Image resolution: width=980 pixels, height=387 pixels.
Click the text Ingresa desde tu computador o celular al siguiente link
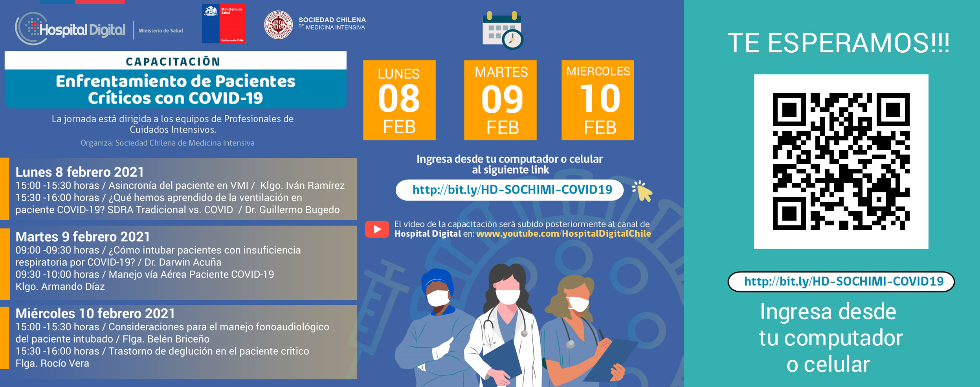510,164
